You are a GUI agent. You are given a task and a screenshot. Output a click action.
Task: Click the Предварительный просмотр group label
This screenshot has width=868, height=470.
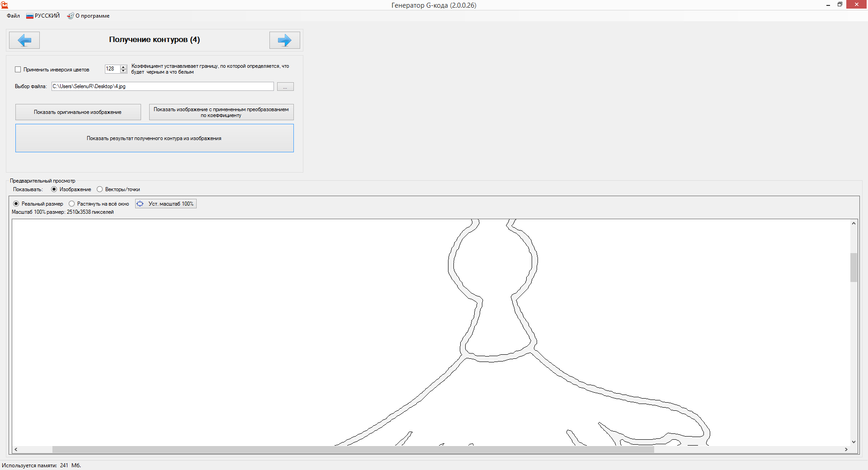click(43, 181)
